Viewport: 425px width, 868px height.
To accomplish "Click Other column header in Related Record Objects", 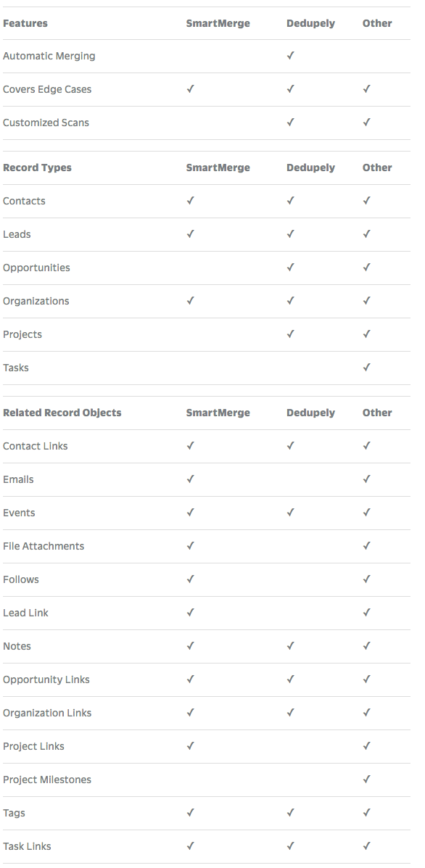I will coord(377,413).
